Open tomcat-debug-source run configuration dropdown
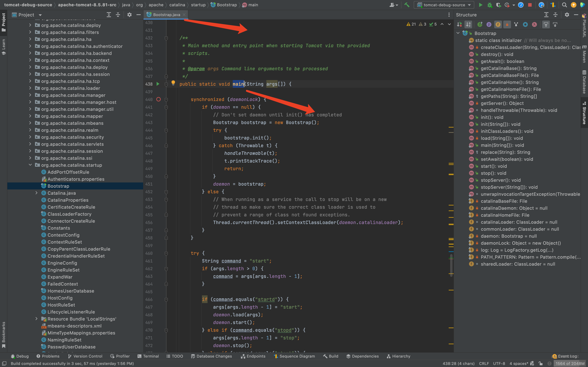 pyautogui.click(x=444, y=5)
